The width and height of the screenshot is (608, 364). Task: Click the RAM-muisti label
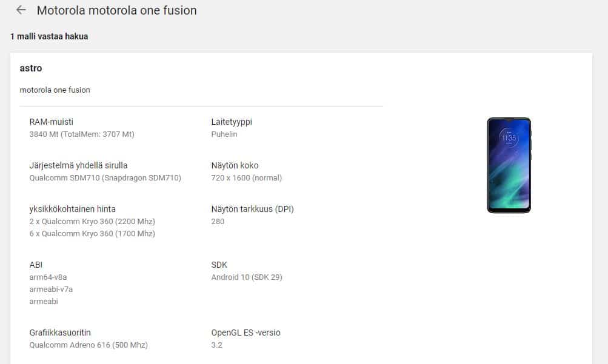[51, 122]
